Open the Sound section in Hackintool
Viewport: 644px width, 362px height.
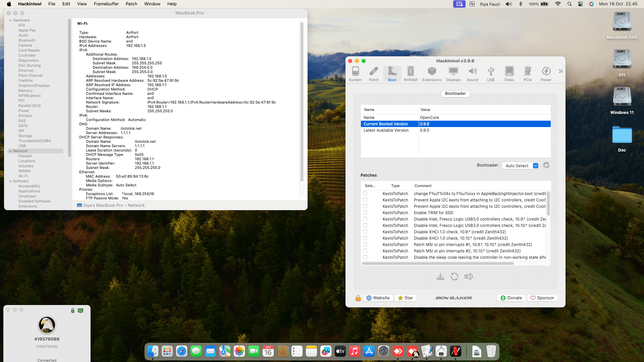tap(472, 74)
